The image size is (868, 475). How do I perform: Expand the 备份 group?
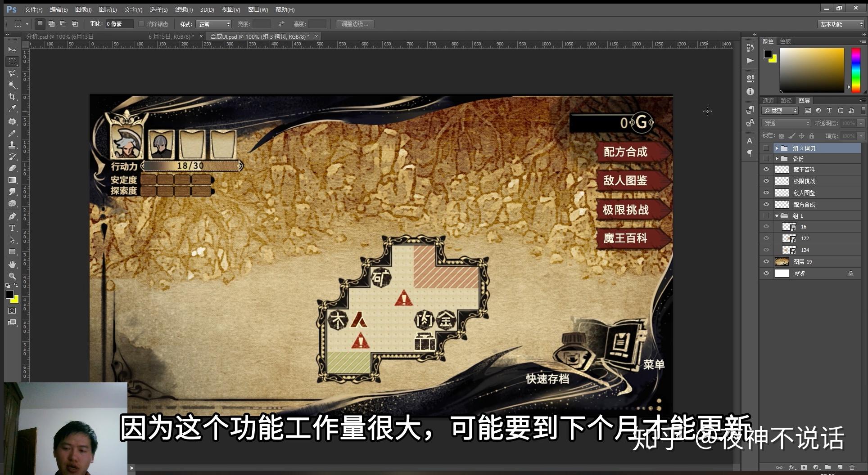point(777,158)
